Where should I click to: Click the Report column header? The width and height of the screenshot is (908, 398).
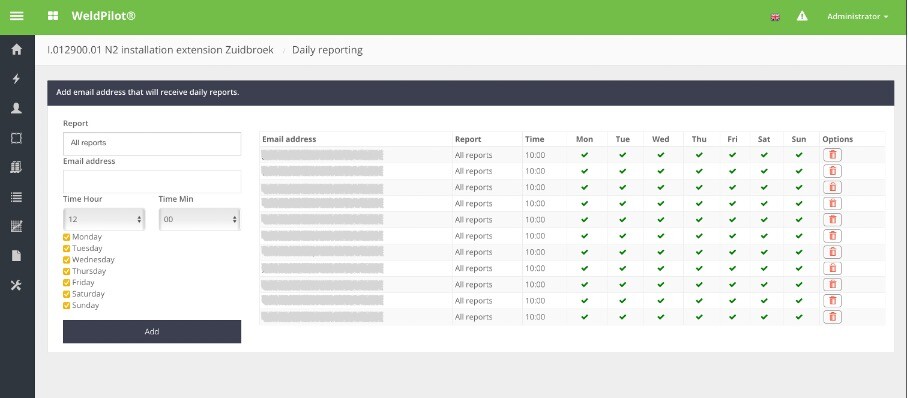(468, 139)
